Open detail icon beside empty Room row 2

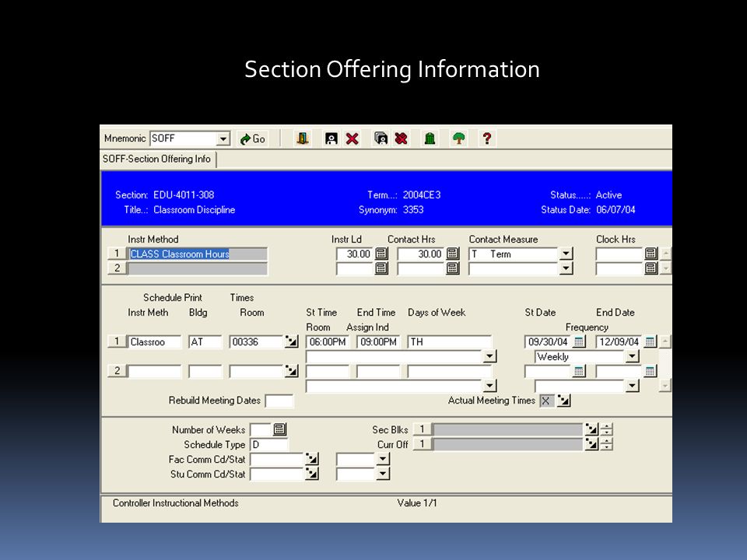pos(291,371)
